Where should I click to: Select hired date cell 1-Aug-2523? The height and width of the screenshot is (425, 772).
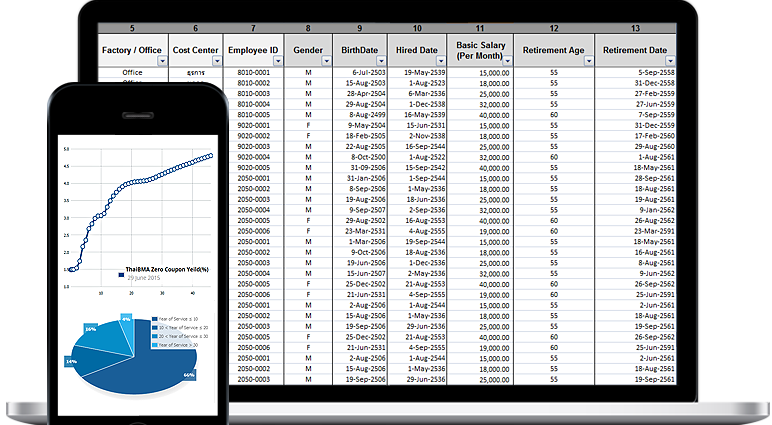point(418,83)
